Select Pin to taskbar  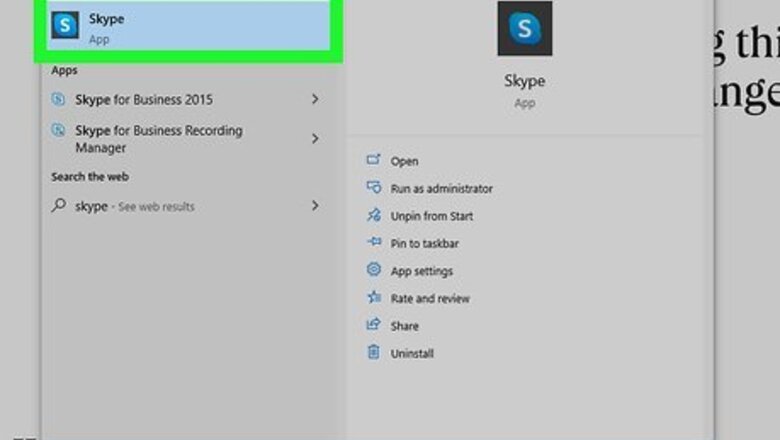[424, 243]
